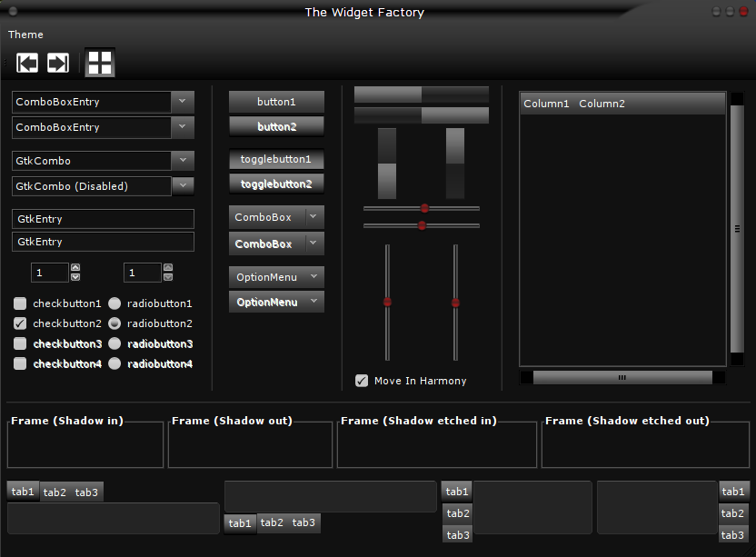
Task: Click the list's horizontal scrollbar thumb
Action: click(x=622, y=378)
